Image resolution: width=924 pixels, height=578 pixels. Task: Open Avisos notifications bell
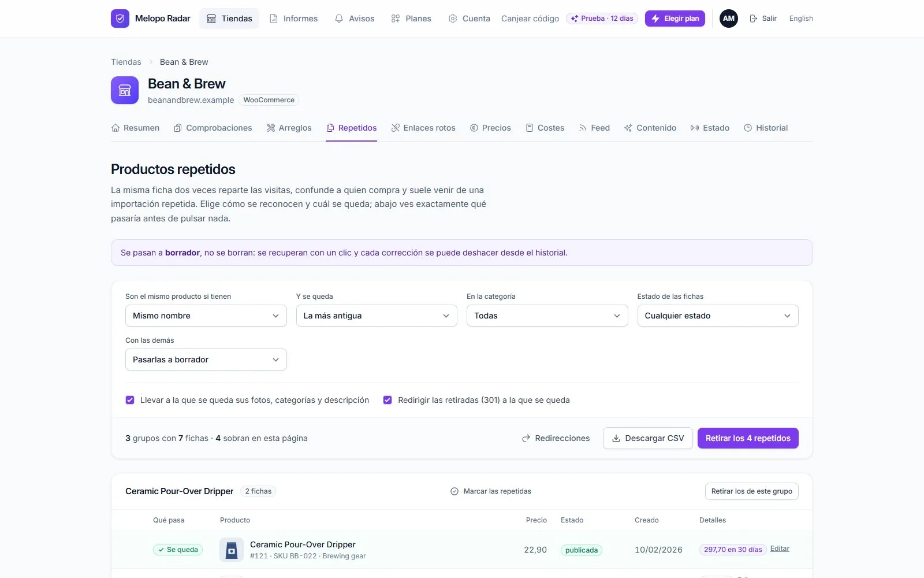coord(355,18)
